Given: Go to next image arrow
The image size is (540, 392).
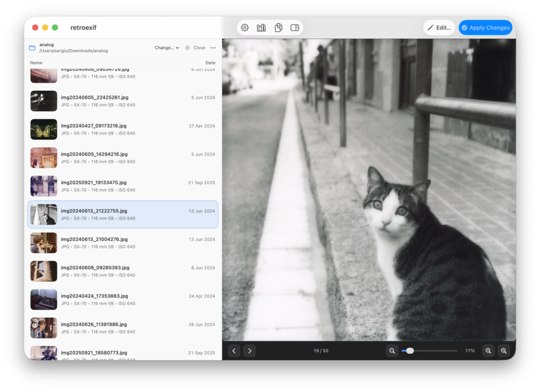Looking at the screenshot, I should 249,351.
